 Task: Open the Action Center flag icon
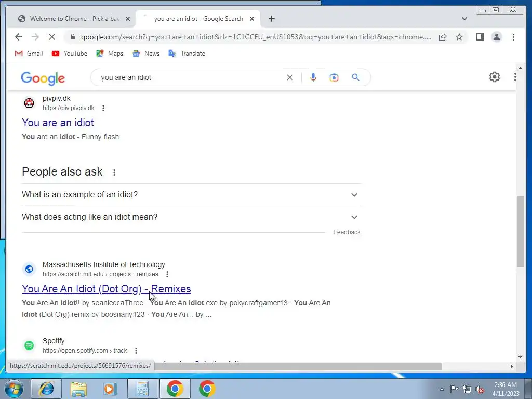(454, 389)
